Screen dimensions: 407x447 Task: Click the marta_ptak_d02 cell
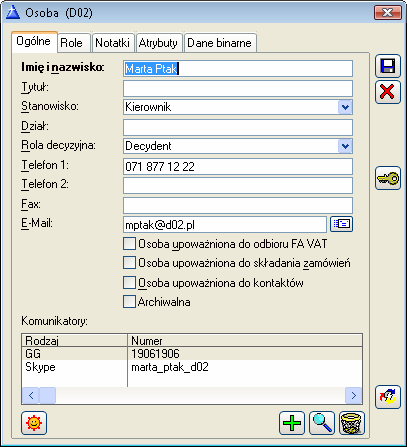pyautogui.click(x=245, y=367)
